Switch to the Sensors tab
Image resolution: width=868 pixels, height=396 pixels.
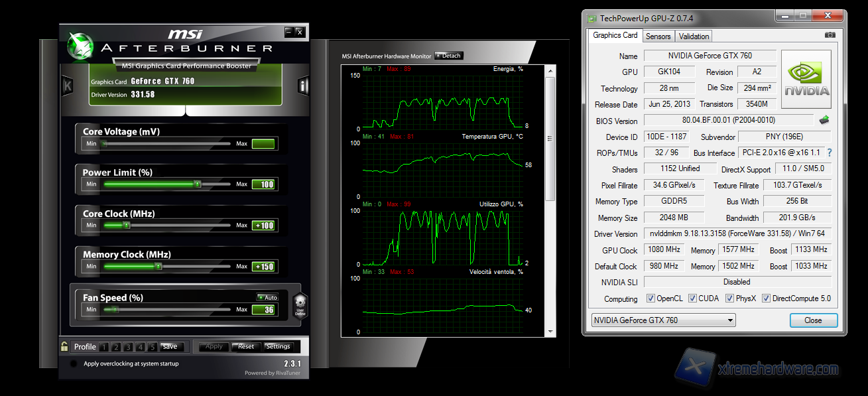658,36
